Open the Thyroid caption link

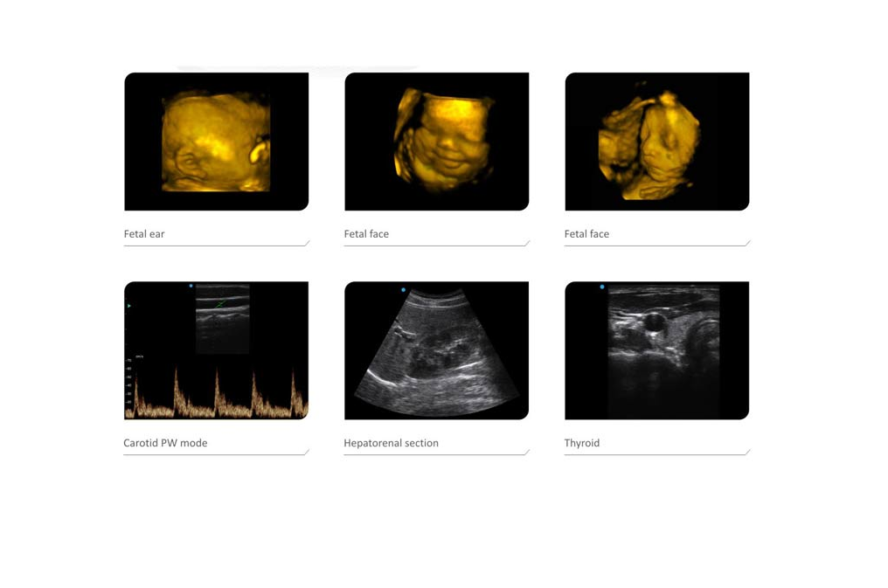point(582,442)
